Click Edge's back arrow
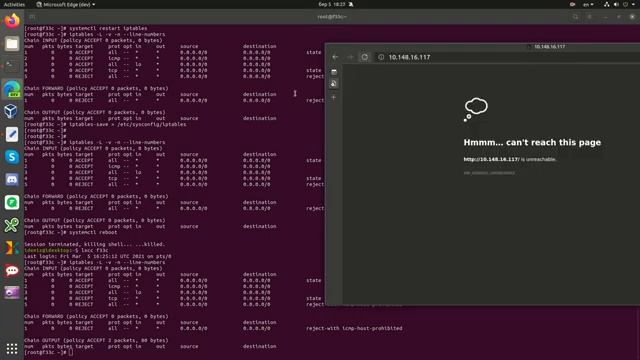 (335, 57)
